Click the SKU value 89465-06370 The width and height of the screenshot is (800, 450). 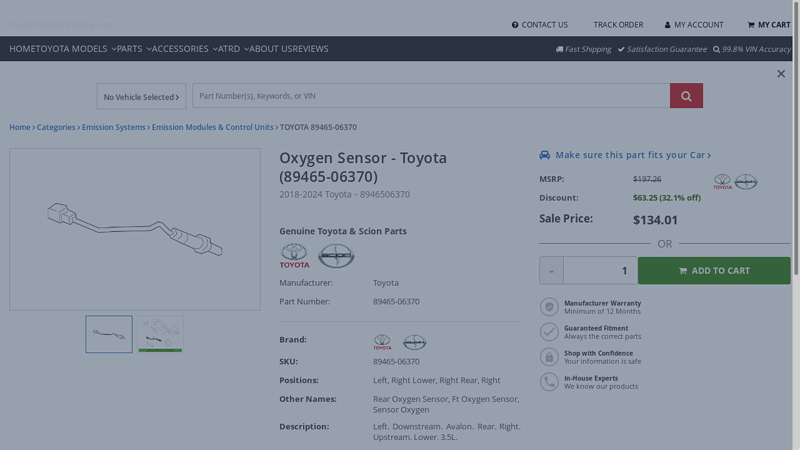(x=396, y=361)
